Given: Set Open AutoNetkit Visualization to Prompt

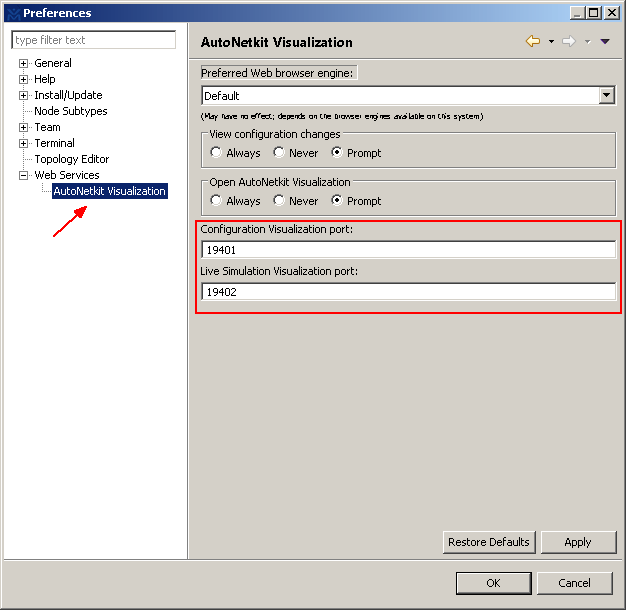Looking at the screenshot, I should pos(356,201).
